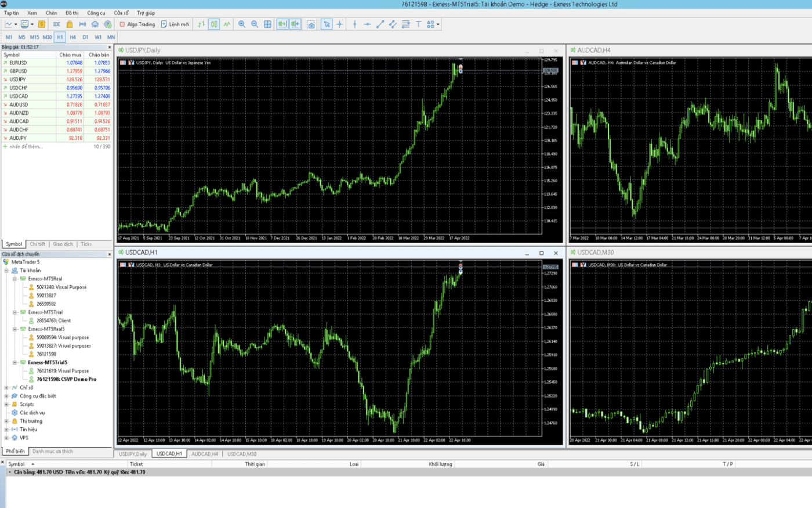Screen dimensions: 812x508
Task: Toggle chart auto scroll to end
Action: (282, 24)
